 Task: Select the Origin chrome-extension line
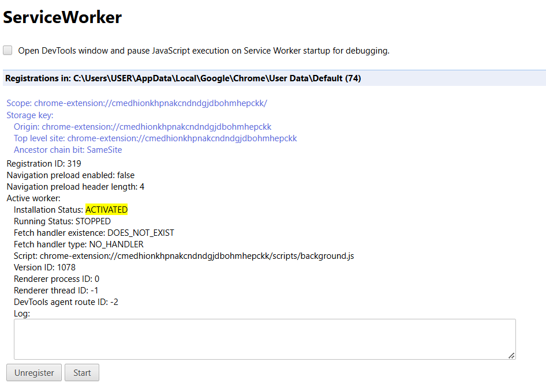pyautogui.click(x=143, y=127)
